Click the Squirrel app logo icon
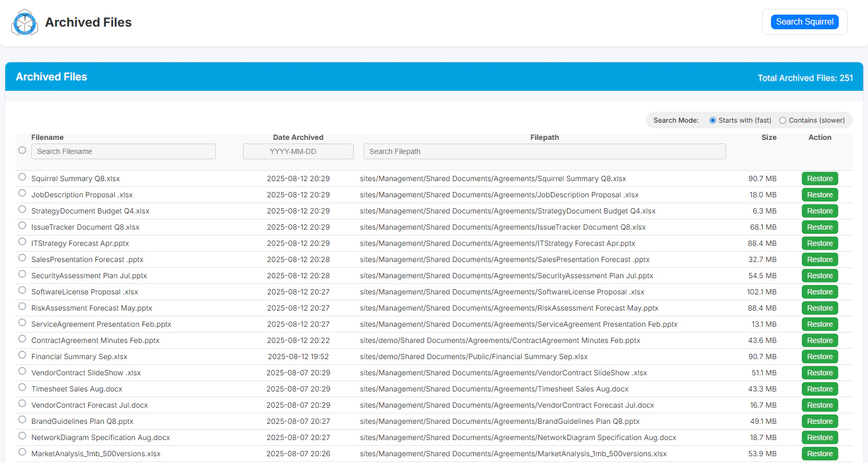Image resolution: width=868 pixels, height=463 pixels. coord(25,22)
